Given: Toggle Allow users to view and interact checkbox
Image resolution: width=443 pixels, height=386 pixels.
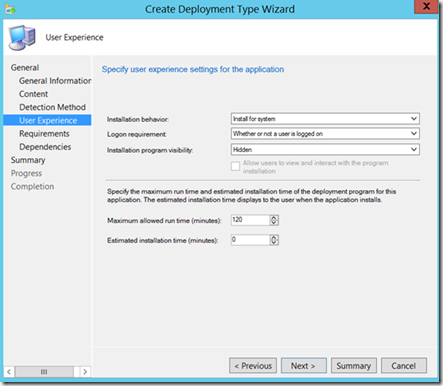Looking at the screenshot, I should coord(235,166).
